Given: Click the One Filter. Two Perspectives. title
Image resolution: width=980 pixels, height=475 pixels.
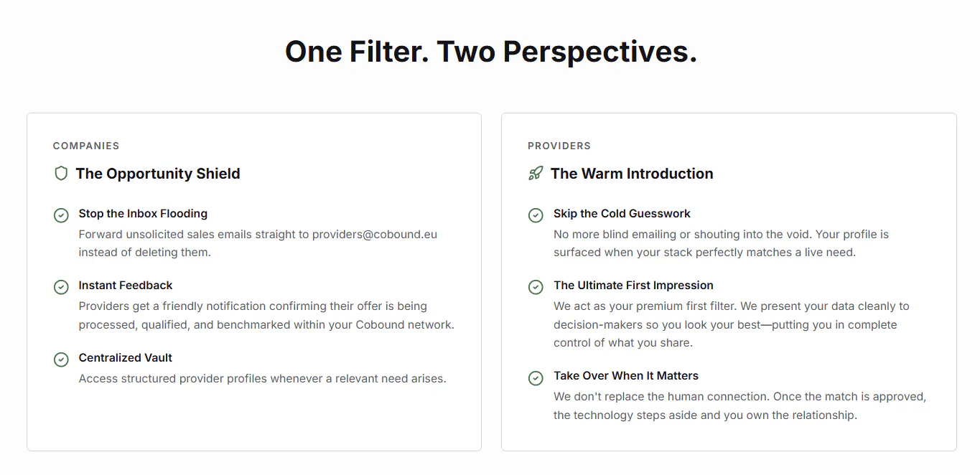Looking at the screenshot, I should coord(491,52).
